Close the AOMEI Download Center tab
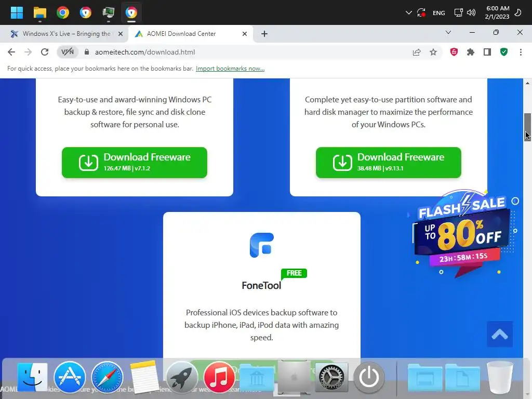The image size is (532, 399). [245, 34]
